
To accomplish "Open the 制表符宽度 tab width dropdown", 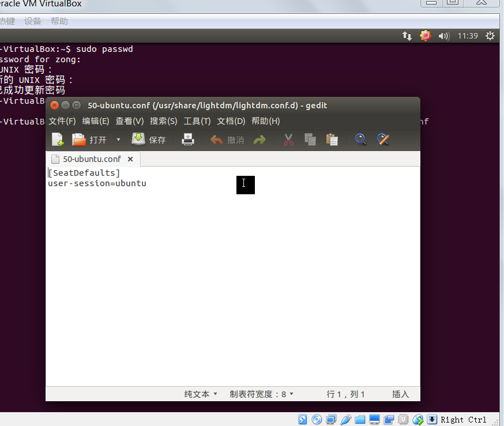I will pyautogui.click(x=261, y=394).
